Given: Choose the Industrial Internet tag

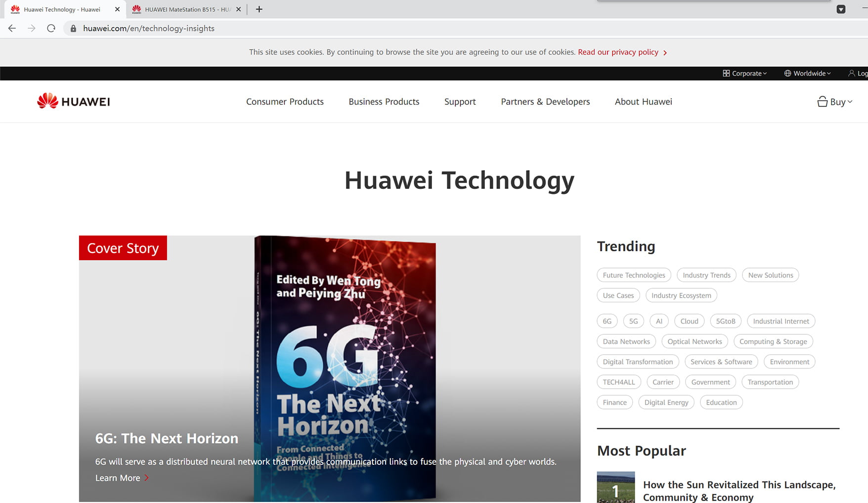Looking at the screenshot, I should pyautogui.click(x=781, y=321).
